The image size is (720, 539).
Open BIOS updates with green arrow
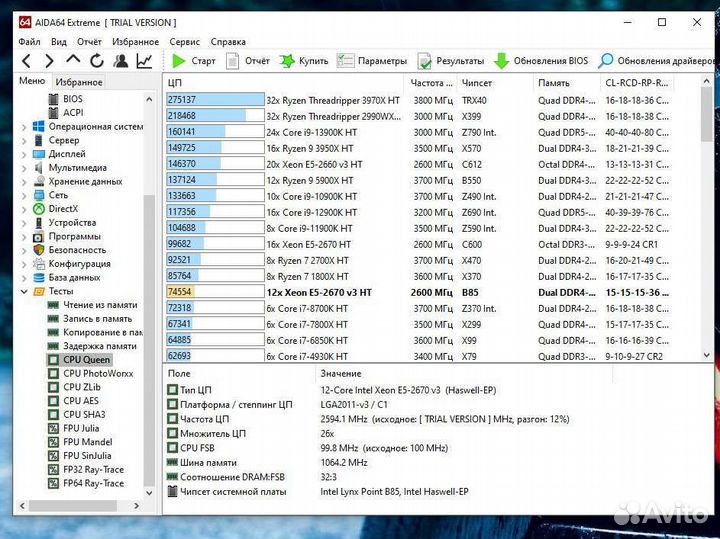pyautogui.click(x=541, y=61)
